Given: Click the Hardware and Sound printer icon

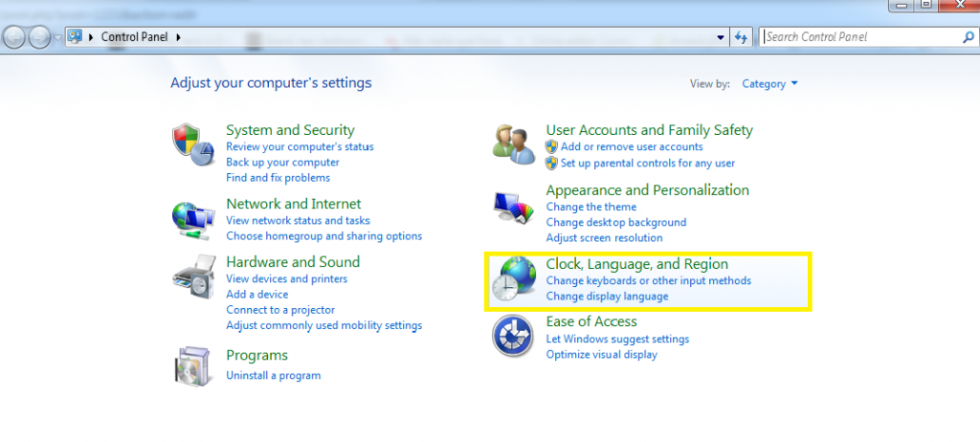Looking at the screenshot, I should click(193, 277).
